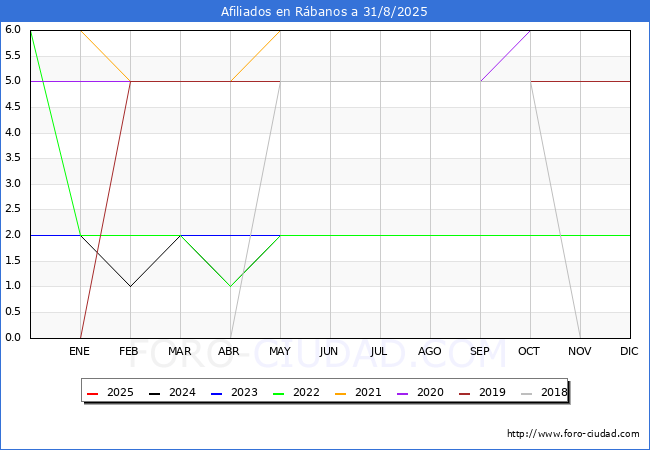
Task: Click the AGO month axis label
Action: click(429, 351)
